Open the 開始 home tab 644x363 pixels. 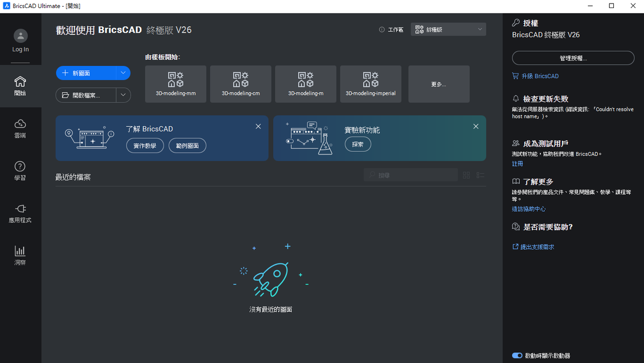point(20,86)
